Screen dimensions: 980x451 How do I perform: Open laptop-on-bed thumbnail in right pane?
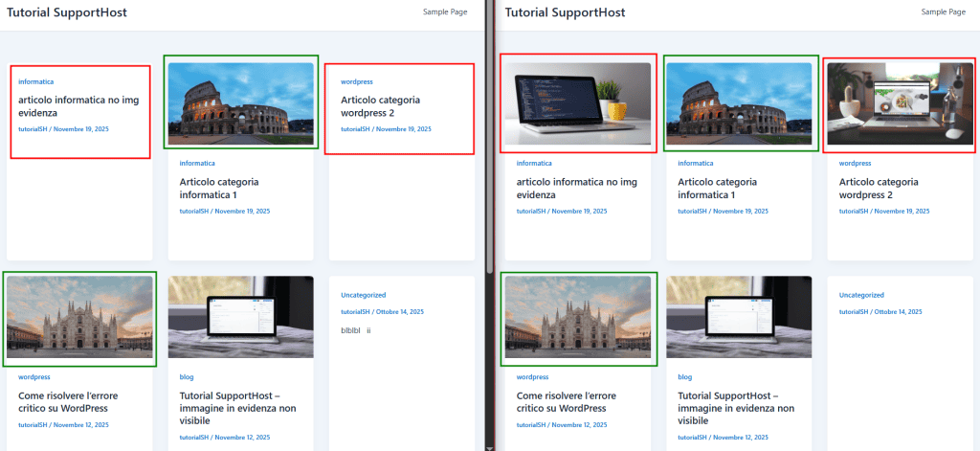pos(739,317)
